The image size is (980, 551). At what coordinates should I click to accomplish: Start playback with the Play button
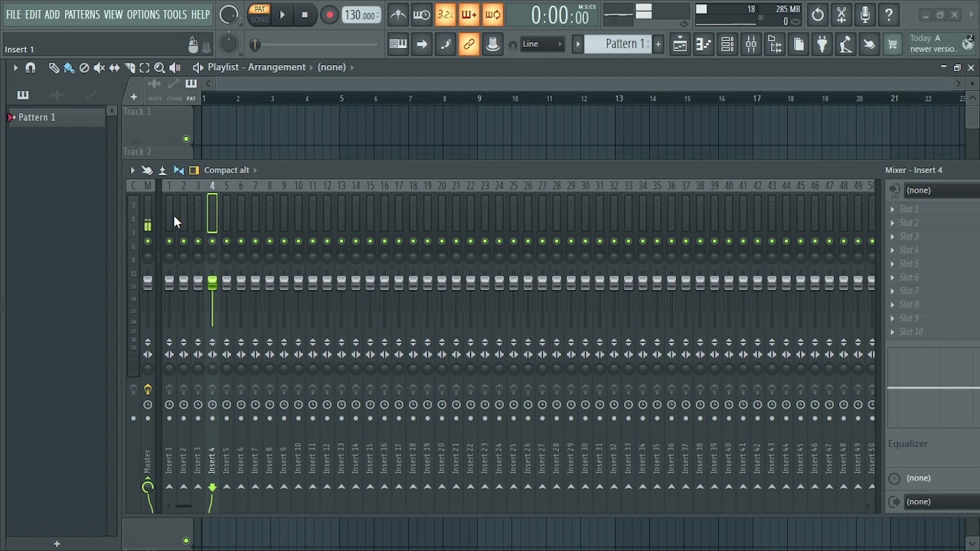[282, 15]
